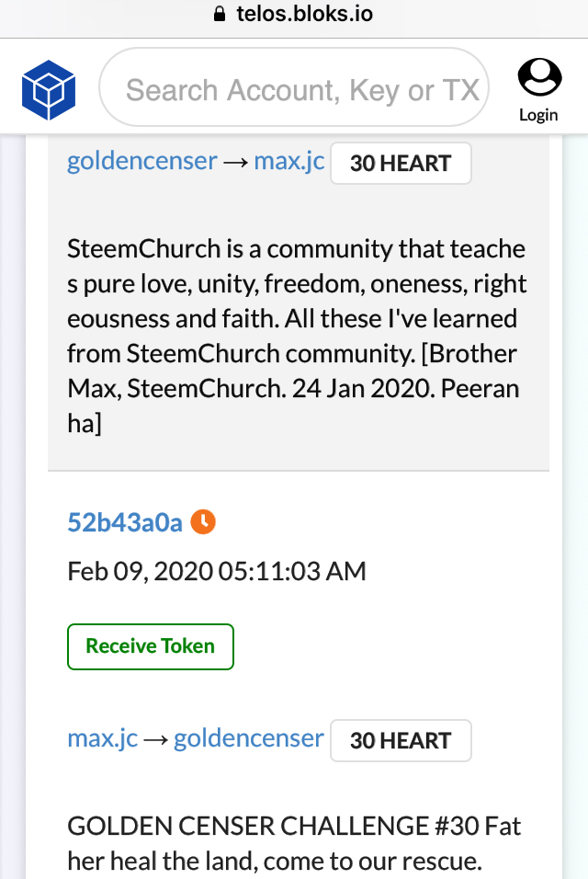
Task: Click the SteemChurch memo text block
Action: point(297,336)
